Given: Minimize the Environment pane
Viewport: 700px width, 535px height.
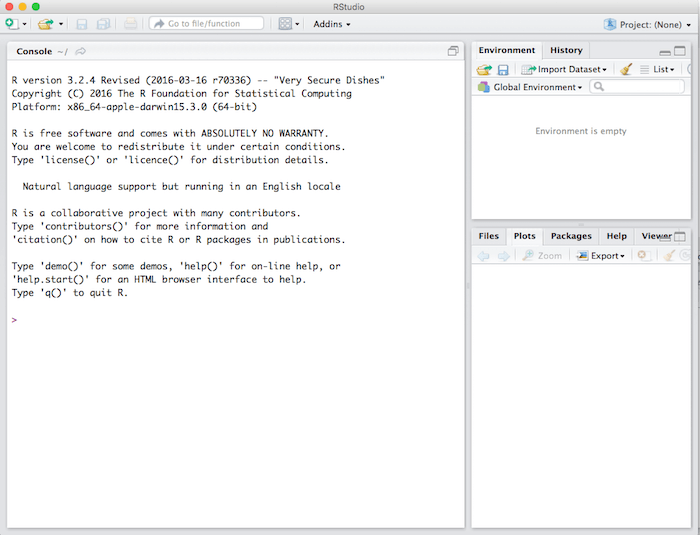Looking at the screenshot, I should [x=665, y=52].
